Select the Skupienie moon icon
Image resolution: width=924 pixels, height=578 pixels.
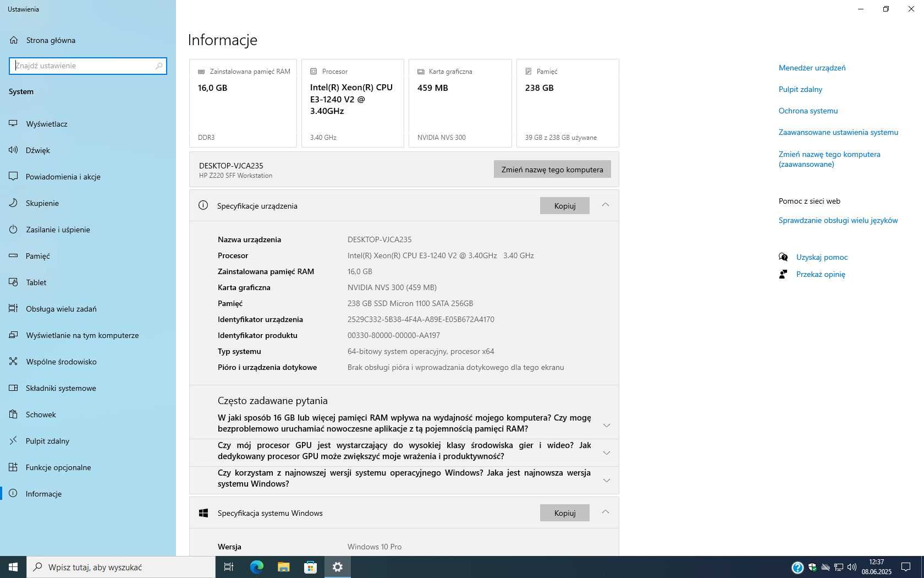point(13,203)
